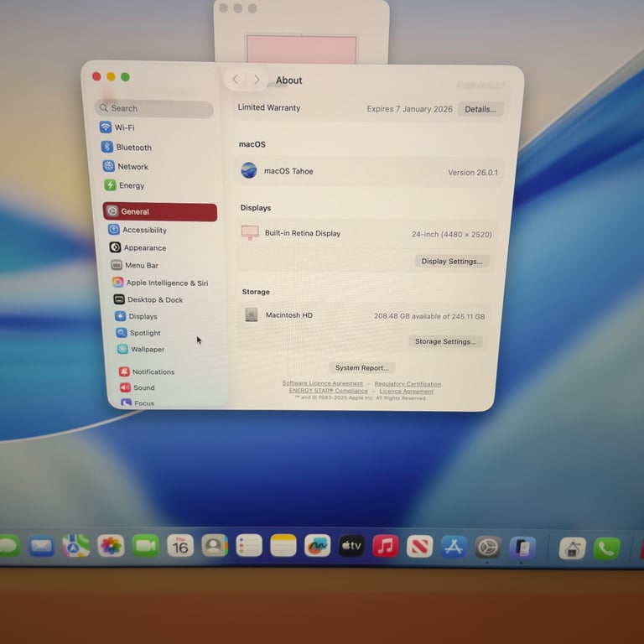Click the pink display thumbnail in background window
This screenshot has height=644, width=644.
coord(302,49)
